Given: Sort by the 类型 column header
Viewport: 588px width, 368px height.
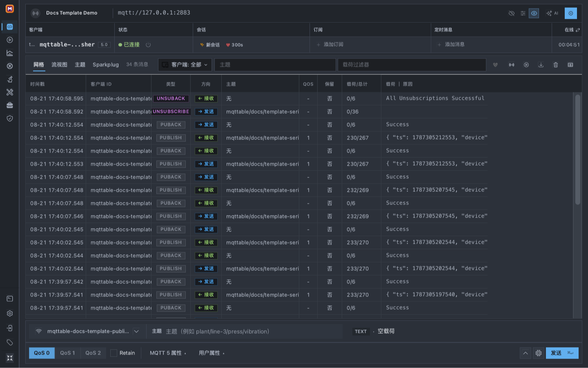Looking at the screenshot, I should 171,84.
